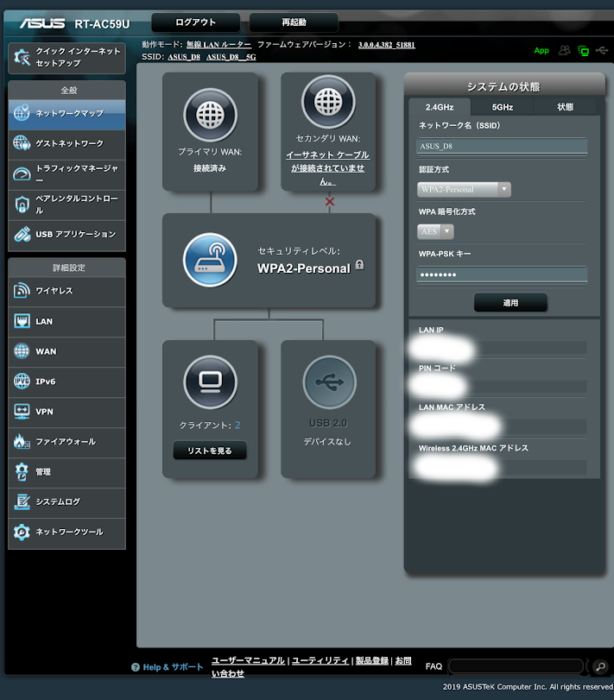Open ゲストネットワーク in the sidebar

click(x=67, y=144)
